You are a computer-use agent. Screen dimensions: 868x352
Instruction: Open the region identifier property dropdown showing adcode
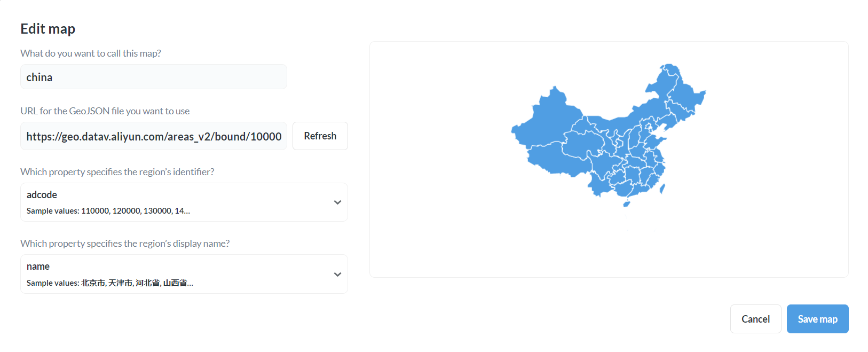point(184,202)
